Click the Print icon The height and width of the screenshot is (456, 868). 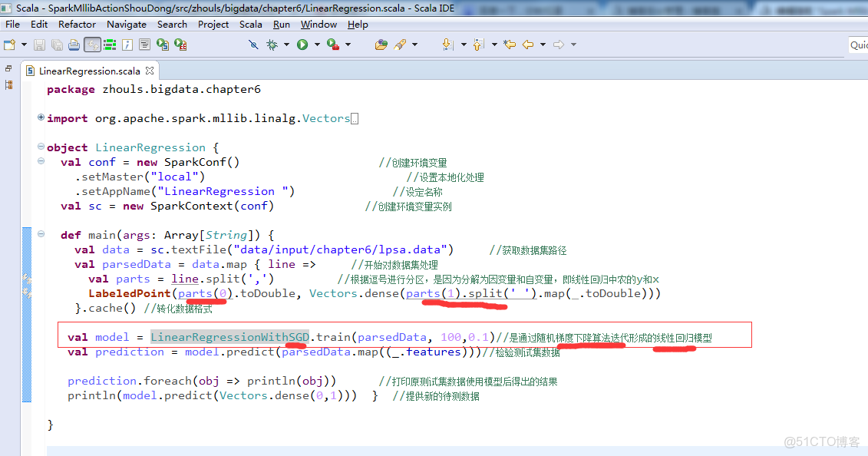(x=74, y=45)
